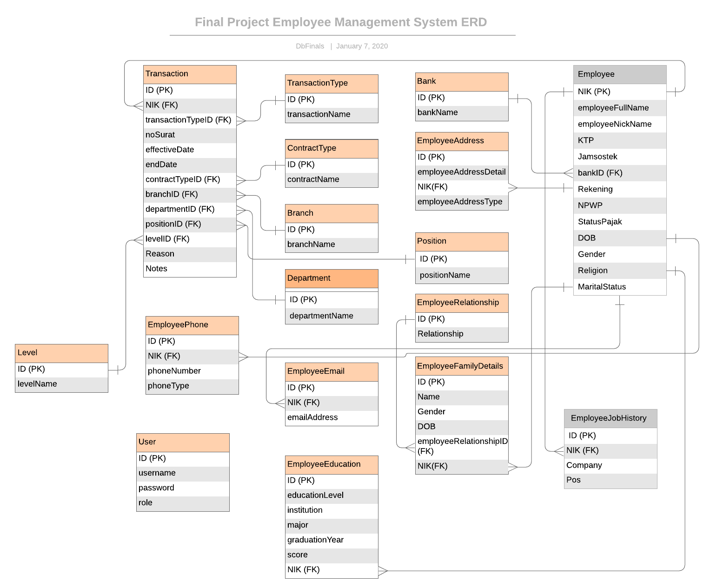
Task: Click the emailAddress row in EmployeeEmail
Action: click(332, 418)
